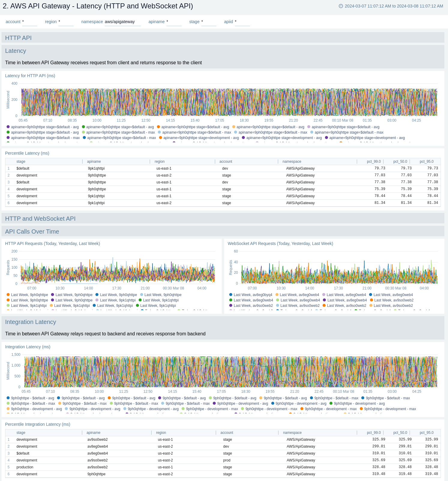Open the Integration Latency (ms) panel title

coord(28,347)
